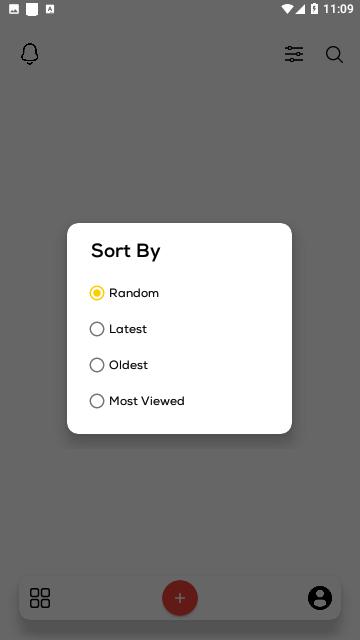
Task: Choose the Most Viewed label text
Action: click(147, 401)
